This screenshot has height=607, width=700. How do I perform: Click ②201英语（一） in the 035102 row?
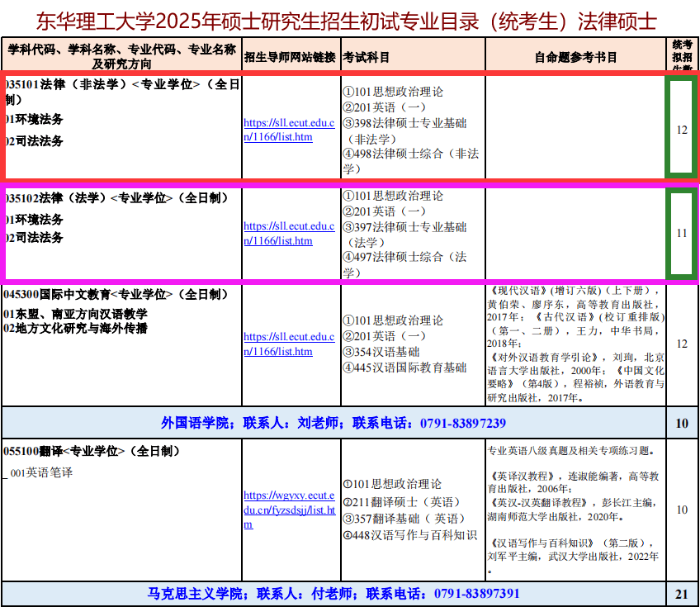point(385,211)
